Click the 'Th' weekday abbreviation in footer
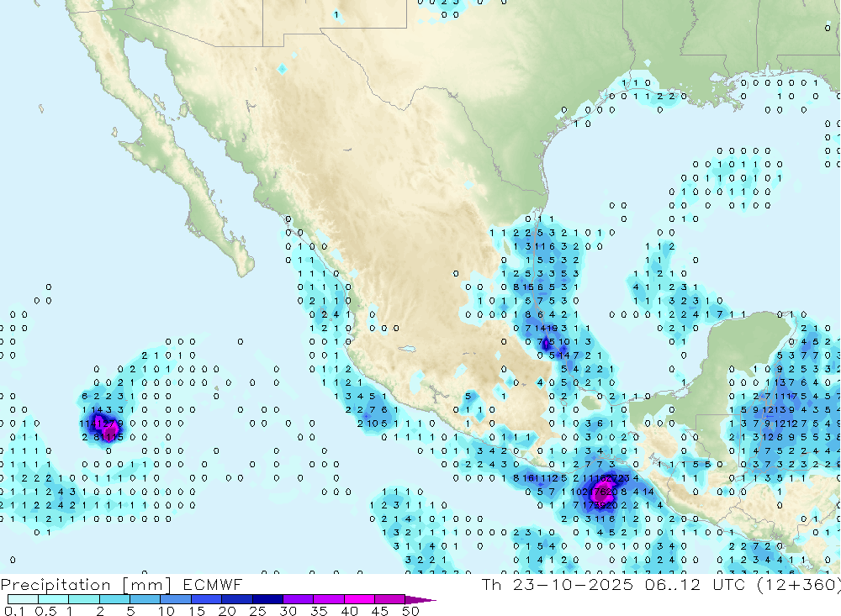 491,584
